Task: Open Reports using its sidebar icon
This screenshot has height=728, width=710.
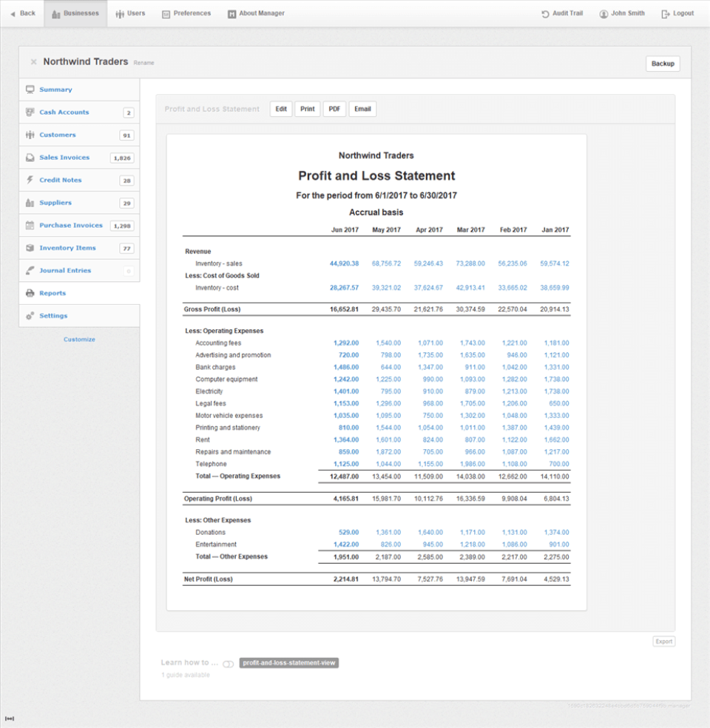Action: [x=29, y=292]
